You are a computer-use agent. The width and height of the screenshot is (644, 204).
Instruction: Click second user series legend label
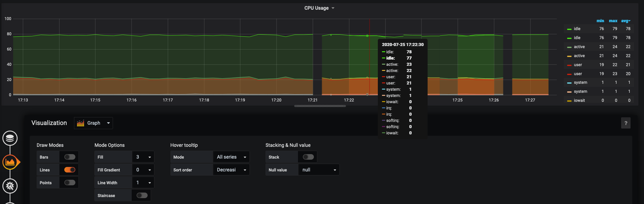[x=578, y=74]
